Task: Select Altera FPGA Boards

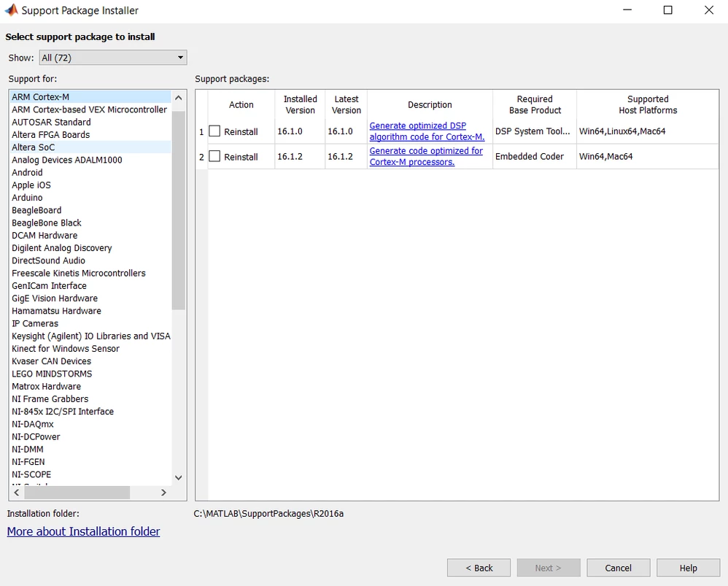Action: (90, 135)
